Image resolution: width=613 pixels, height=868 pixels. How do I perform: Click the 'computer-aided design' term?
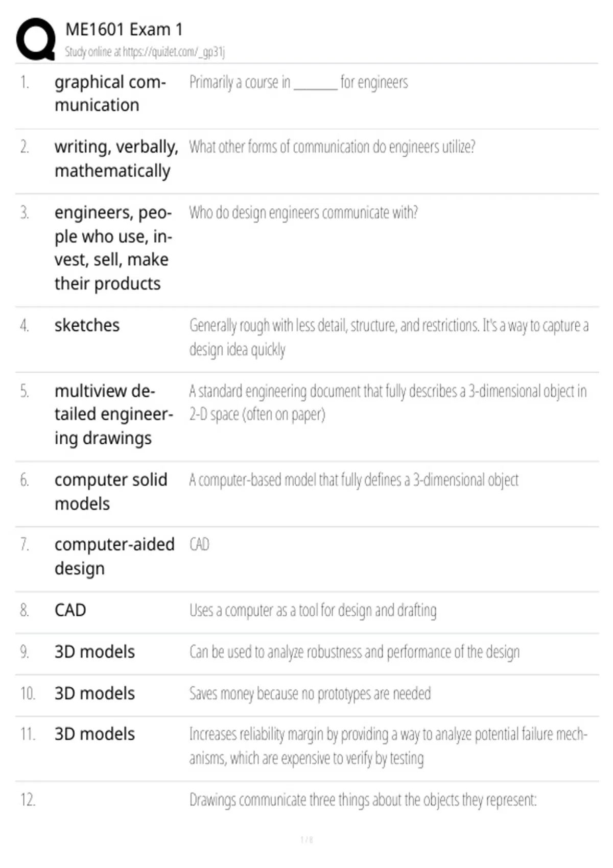click(114, 557)
